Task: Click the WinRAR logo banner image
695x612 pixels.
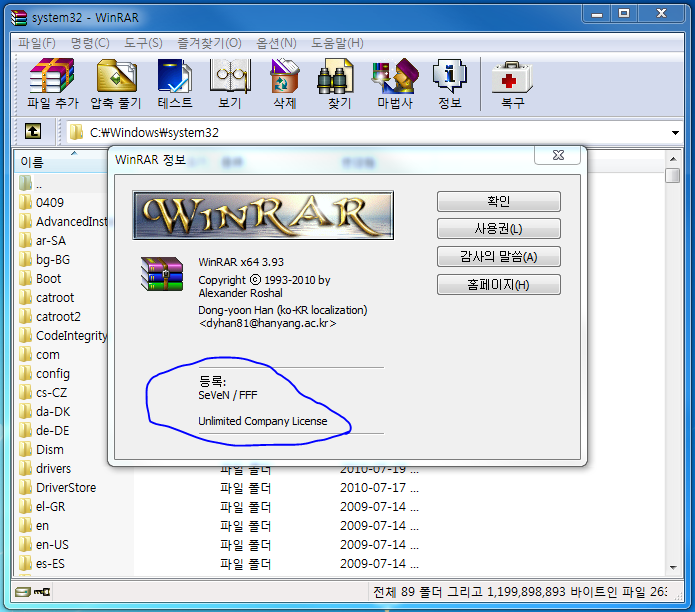Action: coord(263,215)
